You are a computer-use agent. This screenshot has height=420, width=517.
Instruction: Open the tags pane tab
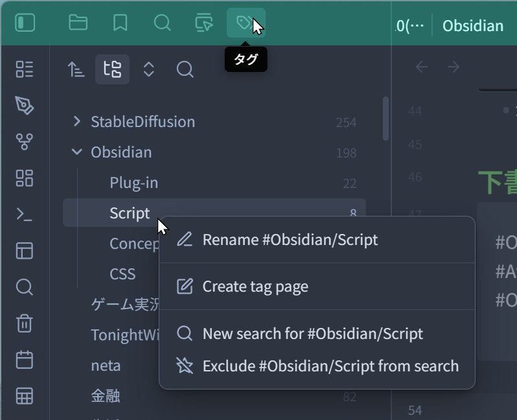[x=245, y=23]
